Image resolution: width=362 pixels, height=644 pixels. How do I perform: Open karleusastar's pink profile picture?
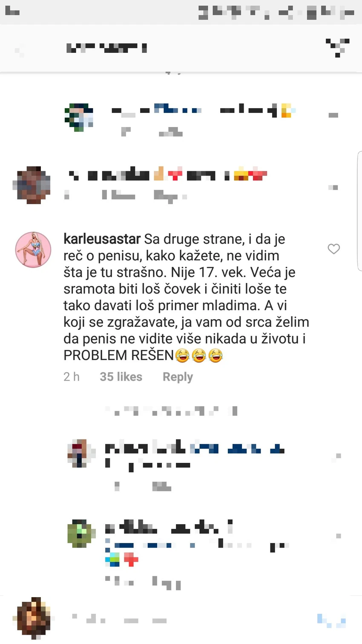(x=33, y=250)
